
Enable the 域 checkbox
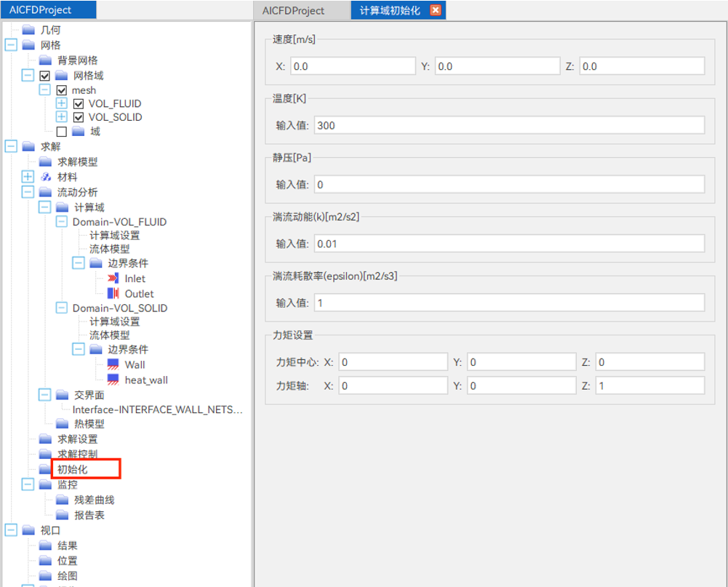coord(63,131)
